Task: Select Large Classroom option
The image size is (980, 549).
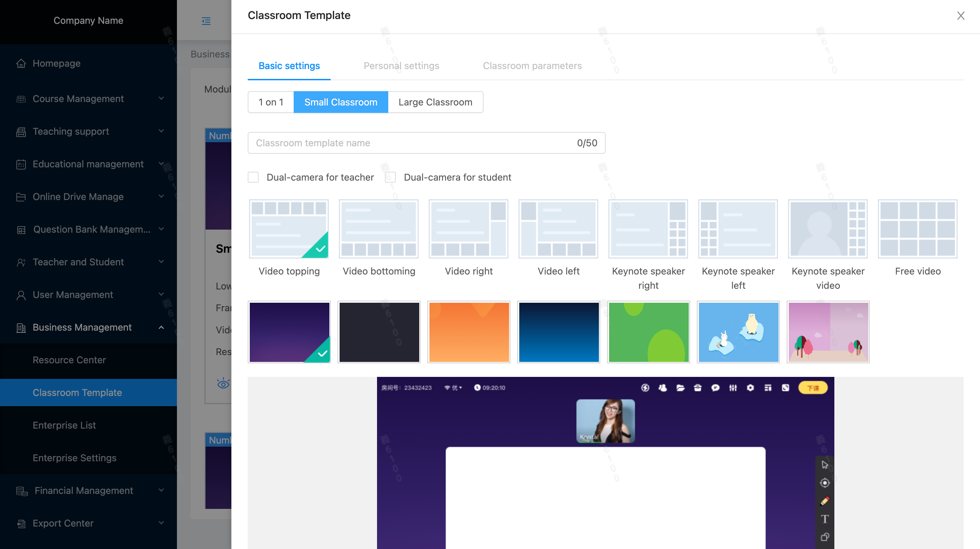Action: click(x=435, y=102)
